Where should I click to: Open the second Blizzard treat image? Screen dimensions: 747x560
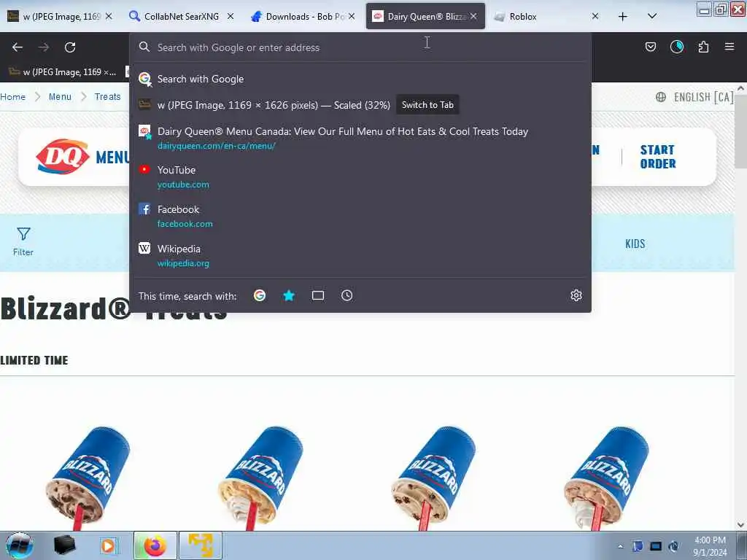(261, 478)
